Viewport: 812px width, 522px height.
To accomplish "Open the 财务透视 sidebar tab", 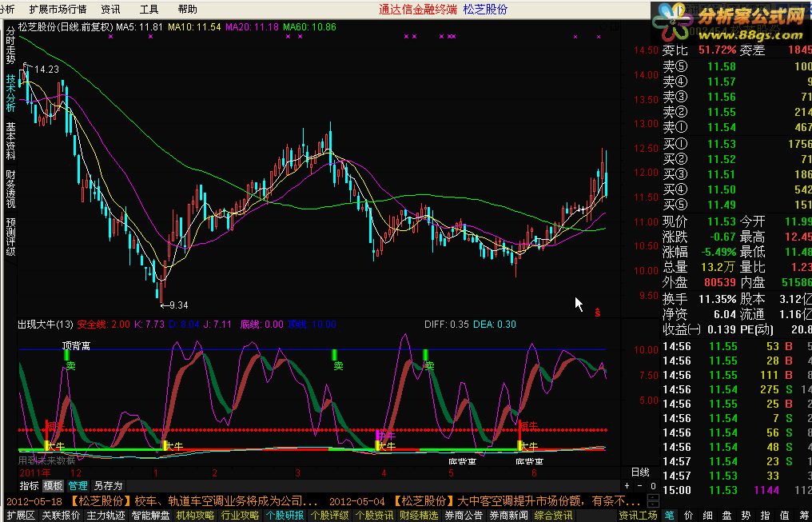I will coord(10,189).
